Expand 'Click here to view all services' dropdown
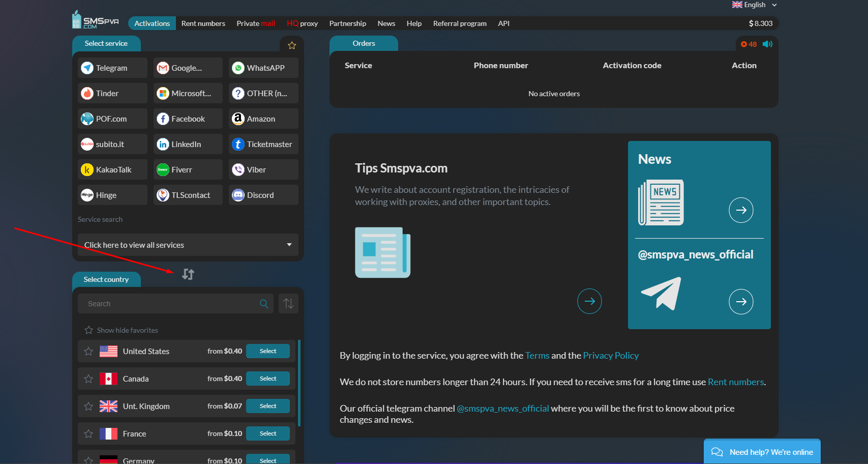Image resolution: width=868 pixels, height=464 pixels. [x=188, y=245]
